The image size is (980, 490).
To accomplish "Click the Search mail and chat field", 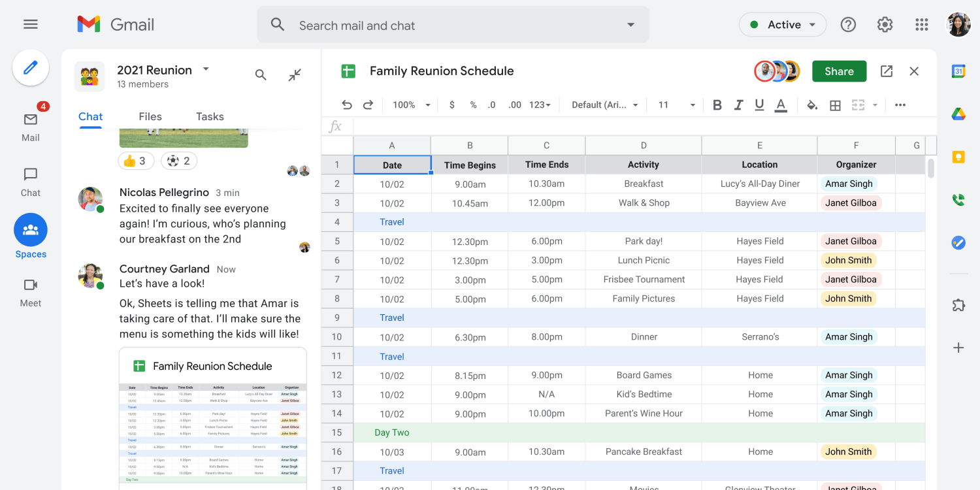I will [x=453, y=25].
